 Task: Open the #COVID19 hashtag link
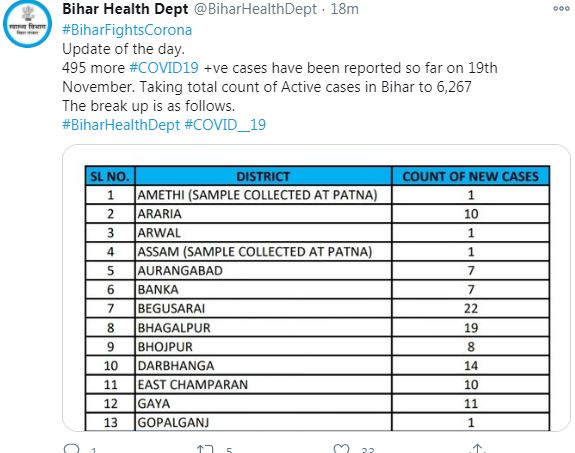164,68
